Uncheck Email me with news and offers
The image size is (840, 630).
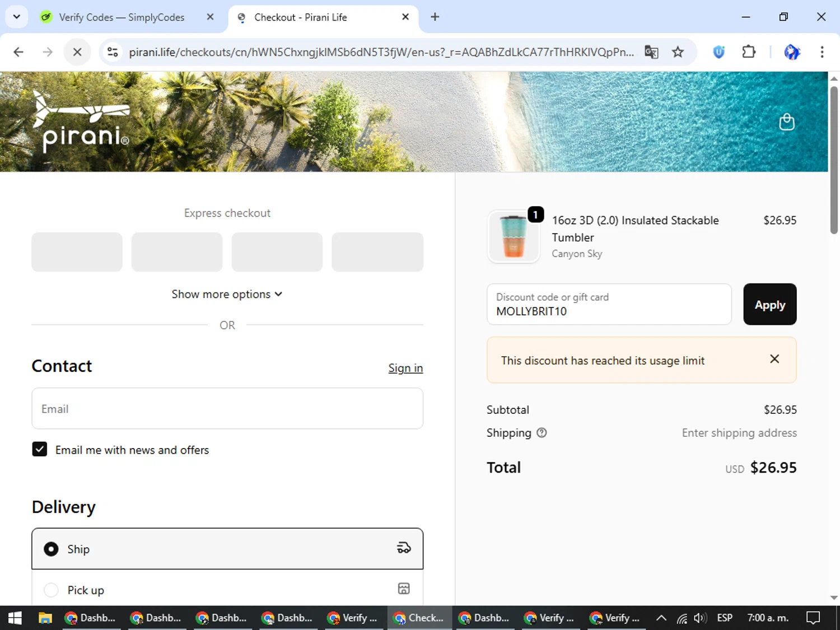pyautogui.click(x=39, y=449)
